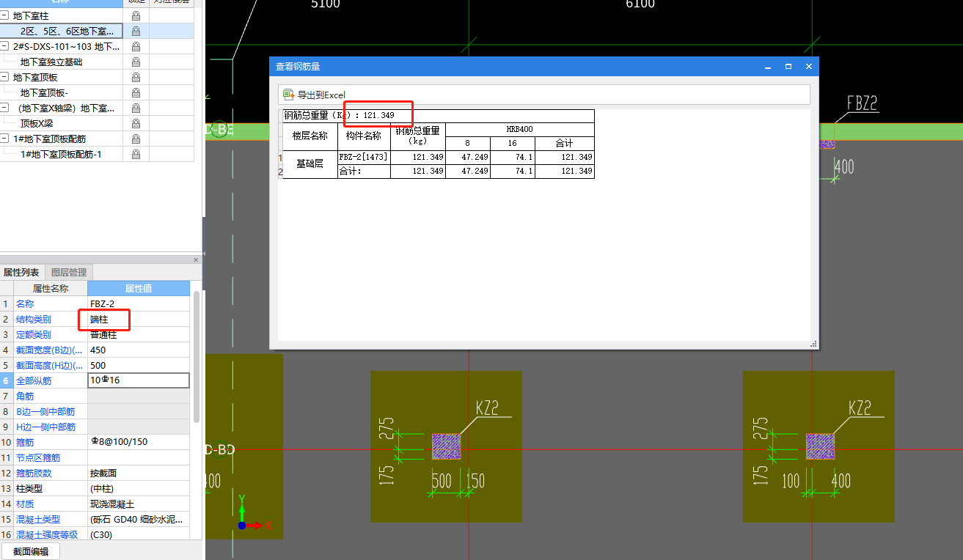Select the 地下室独立基础 tree item
Viewport: 963px width, 560px height.
(x=51, y=62)
